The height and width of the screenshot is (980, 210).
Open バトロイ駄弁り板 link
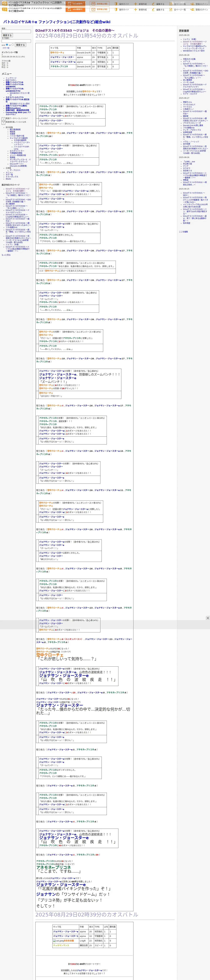click(x=17, y=136)
